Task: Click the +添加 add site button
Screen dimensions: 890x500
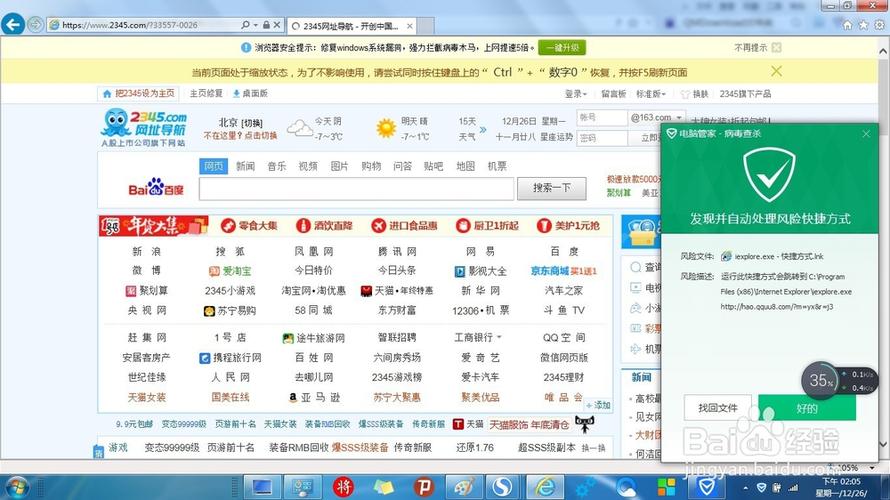Action: (x=598, y=405)
